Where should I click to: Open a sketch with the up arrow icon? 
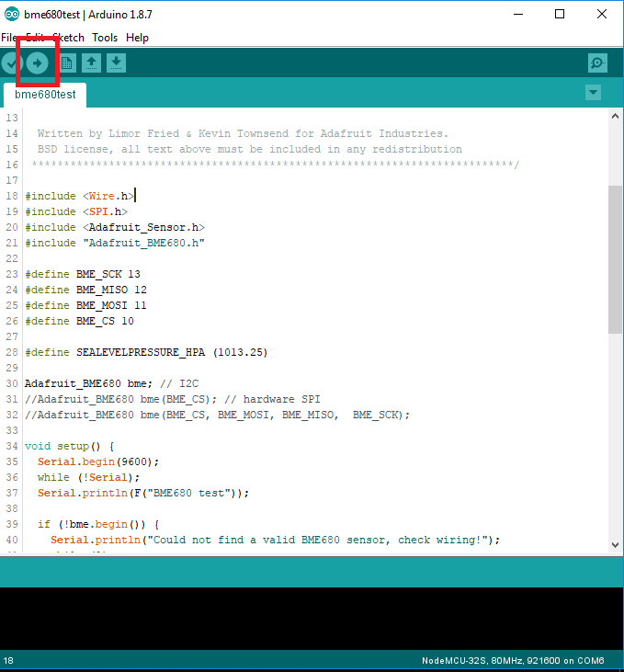coord(91,63)
